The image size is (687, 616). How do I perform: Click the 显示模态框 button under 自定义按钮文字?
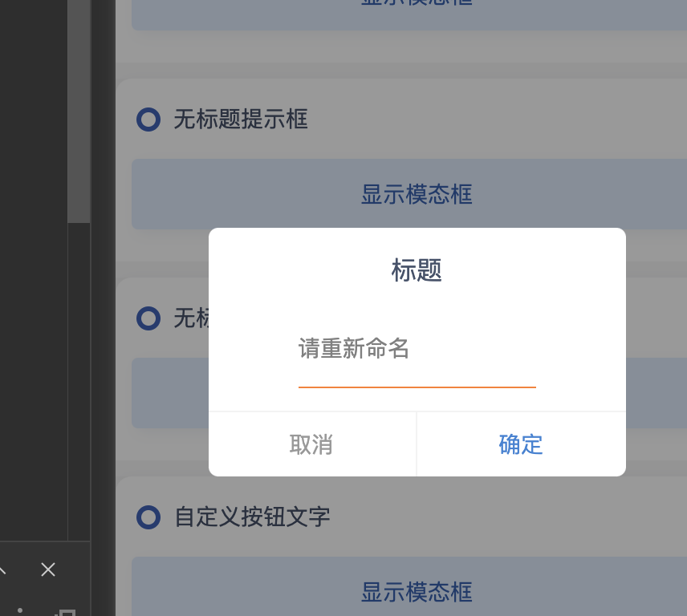[x=409, y=586]
